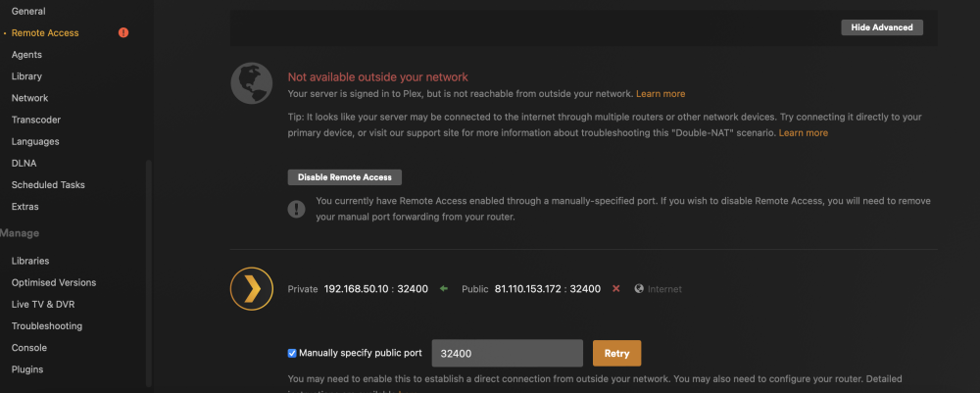Image resolution: width=980 pixels, height=393 pixels.
Task: Click the Remote Access warning badge
Action: tap(123, 32)
